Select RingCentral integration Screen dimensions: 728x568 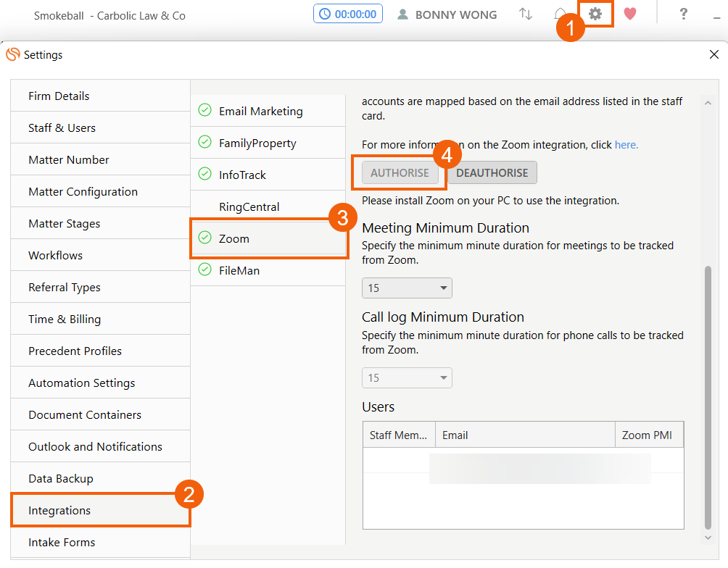[x=268, y=206]
